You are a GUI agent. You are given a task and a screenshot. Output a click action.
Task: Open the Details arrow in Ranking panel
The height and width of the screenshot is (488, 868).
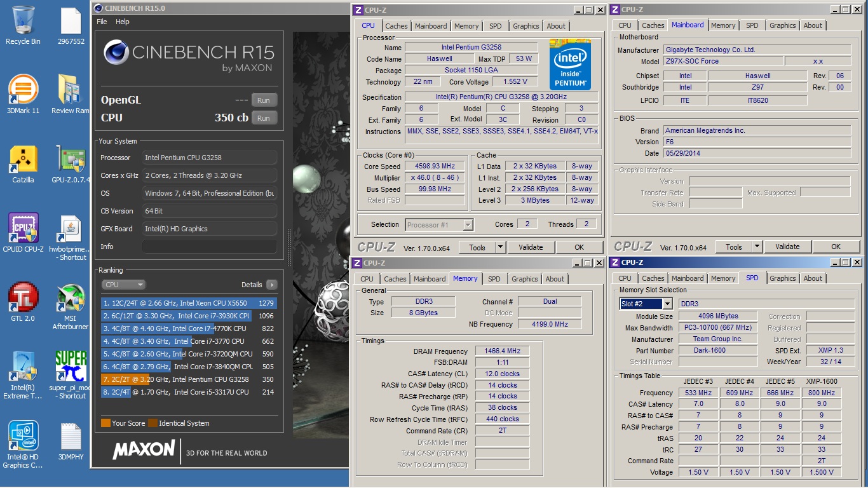[x=272, y=285]
